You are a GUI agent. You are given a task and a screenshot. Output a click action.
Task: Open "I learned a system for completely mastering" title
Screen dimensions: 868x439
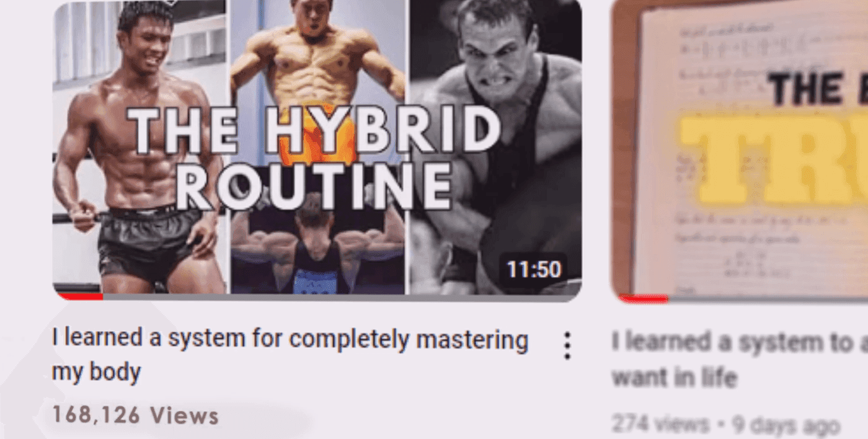[x=290, y=340]
